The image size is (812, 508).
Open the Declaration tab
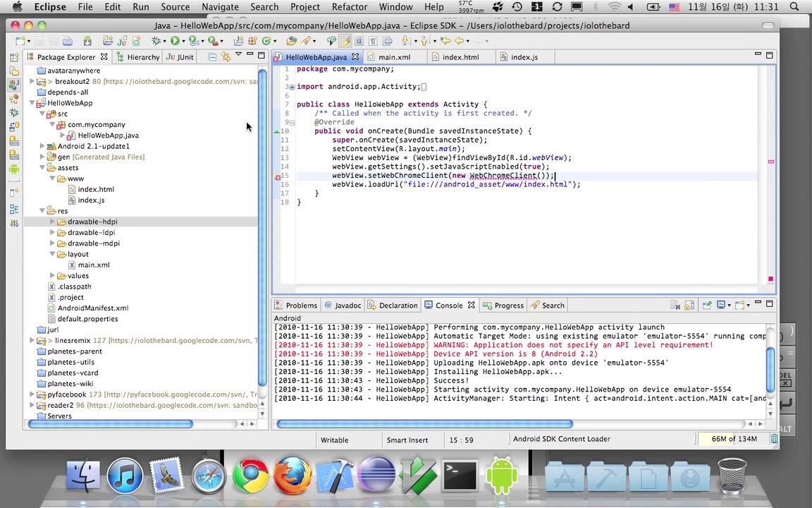point(393,306)
